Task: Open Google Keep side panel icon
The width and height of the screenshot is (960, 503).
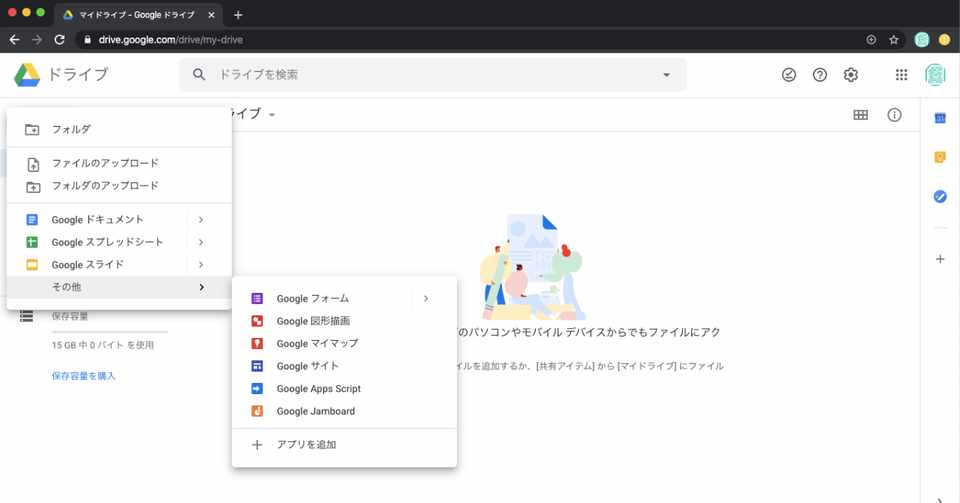Action: pos(940,157)
